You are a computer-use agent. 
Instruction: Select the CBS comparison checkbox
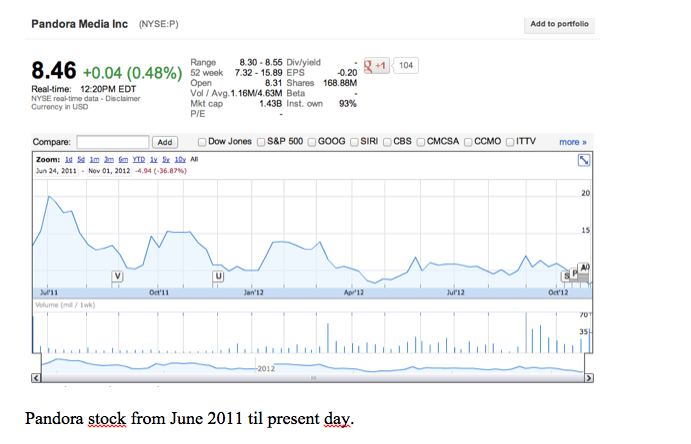pyautogui.click(x=387, y=142)
